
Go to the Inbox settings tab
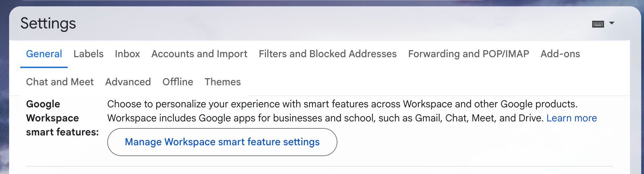(x=127, y=54)
